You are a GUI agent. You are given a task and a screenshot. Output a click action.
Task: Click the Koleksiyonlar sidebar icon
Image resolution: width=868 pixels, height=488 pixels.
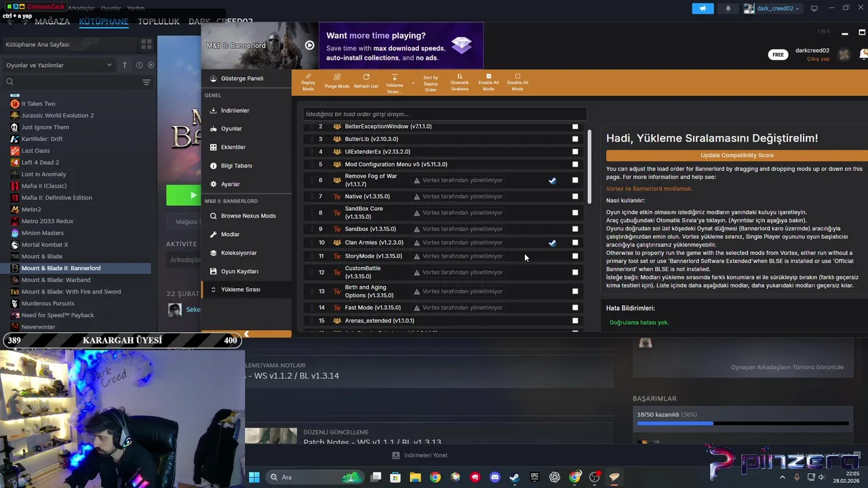pyautogui.click(x=214, y=253)
